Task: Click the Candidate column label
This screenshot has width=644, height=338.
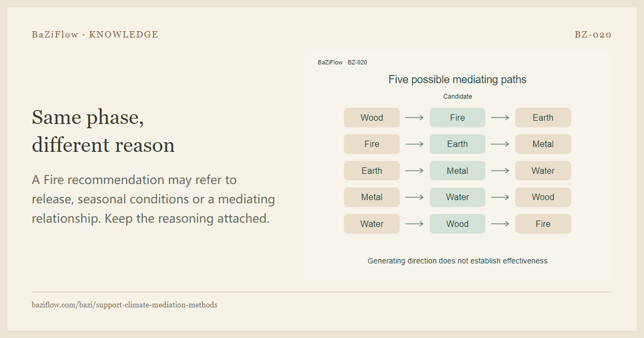Action: tap(458, 97)
